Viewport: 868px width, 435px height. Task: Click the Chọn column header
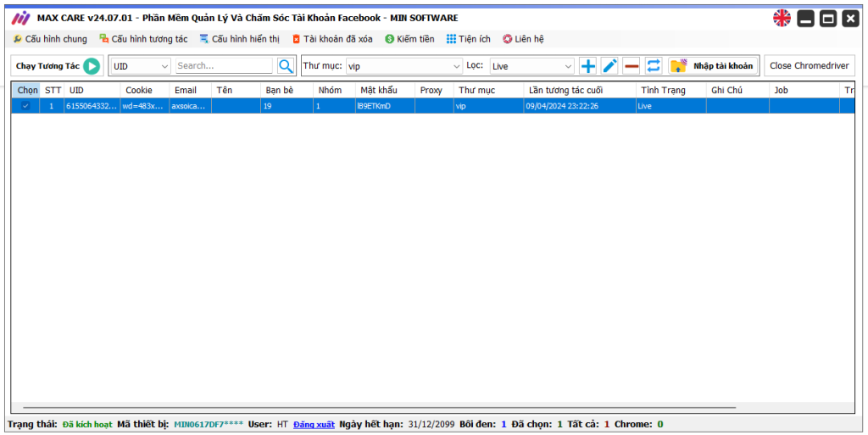(25, 90)
